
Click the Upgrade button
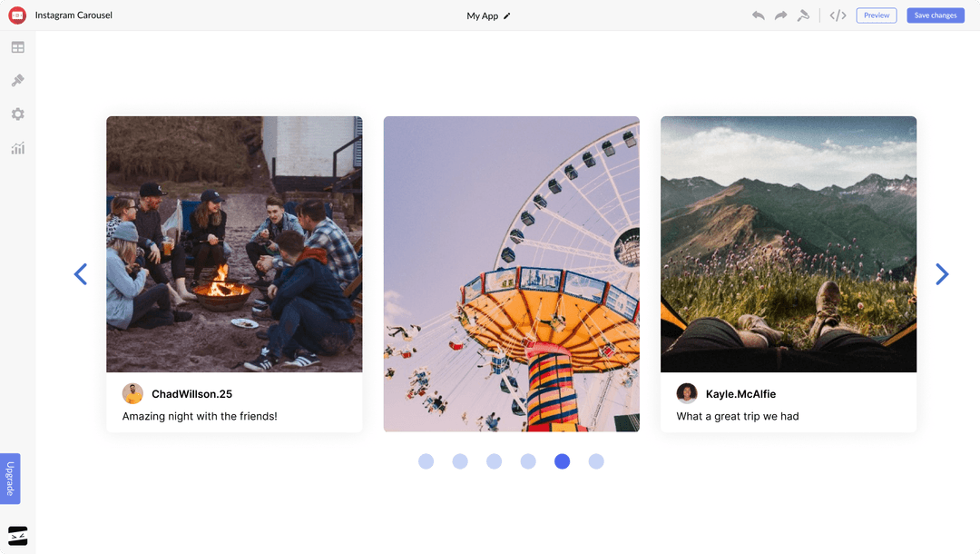click(x=11, y=478)
